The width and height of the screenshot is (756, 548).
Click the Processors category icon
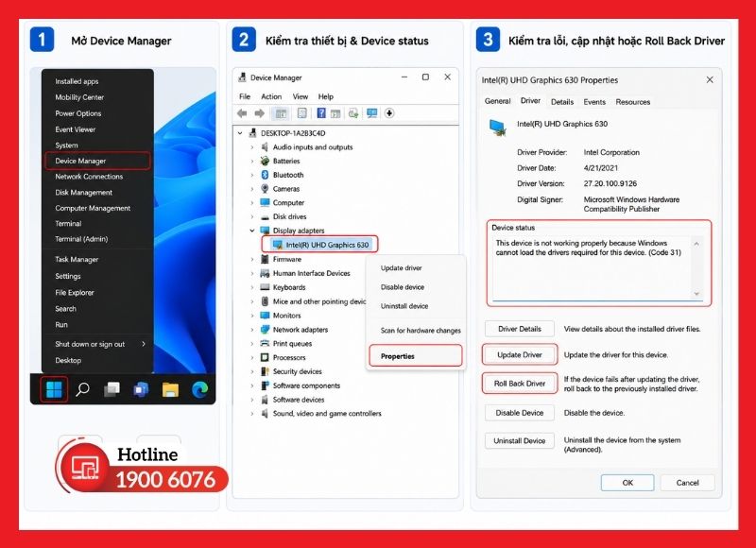pyautogui.click(x=265, y=357)
